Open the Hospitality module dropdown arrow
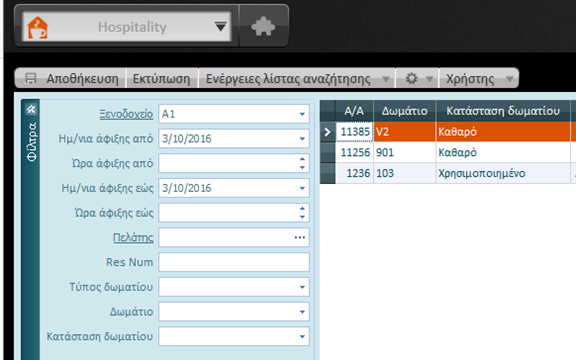 point(220,26)
